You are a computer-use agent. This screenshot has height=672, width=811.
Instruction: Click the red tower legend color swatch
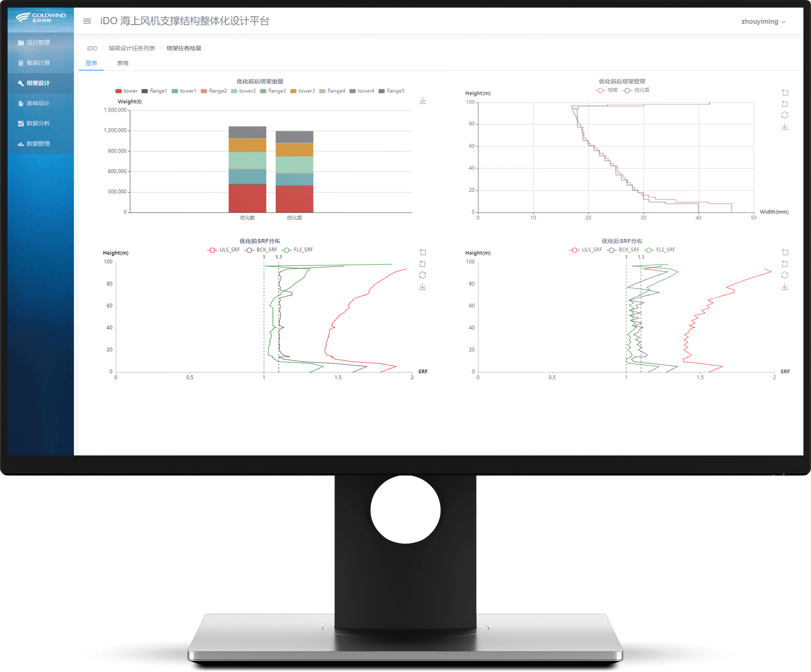tap(118, 91)
